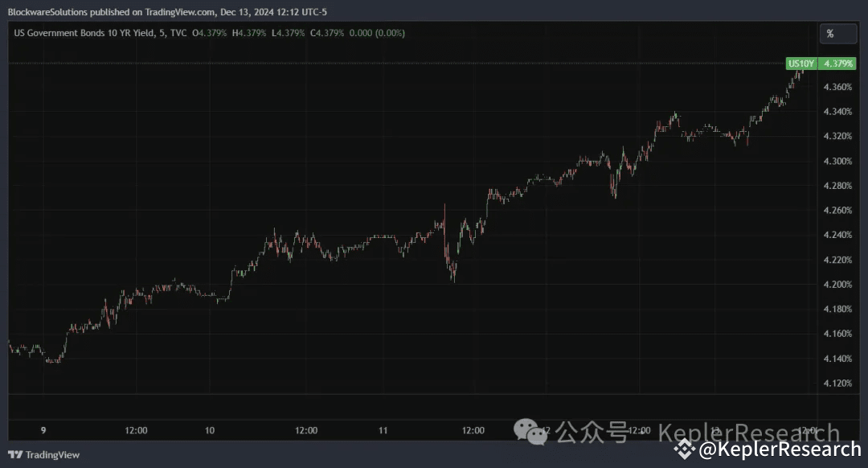Click the O4.379% open value

209,33
